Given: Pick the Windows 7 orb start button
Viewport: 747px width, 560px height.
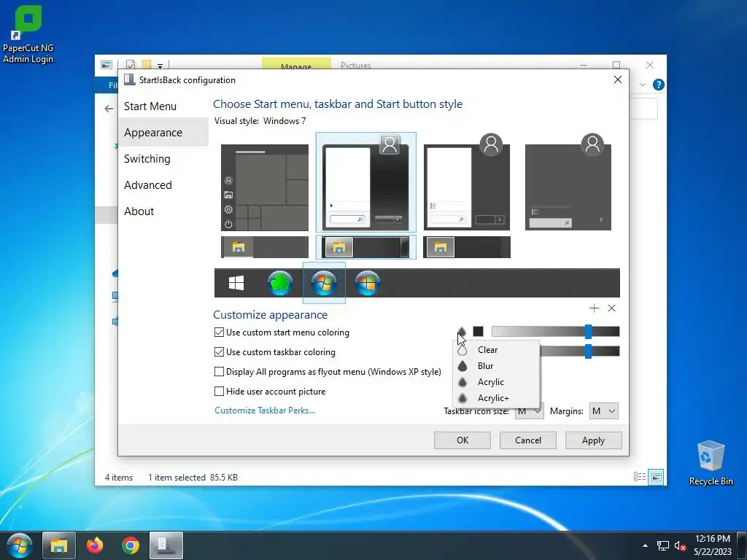Looking at the screenshot, I should 324,283.
